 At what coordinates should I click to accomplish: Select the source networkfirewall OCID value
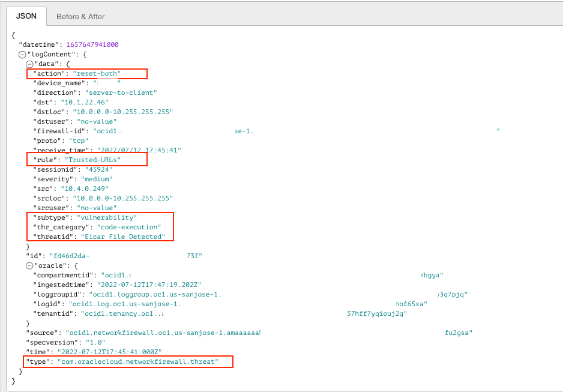269,333
